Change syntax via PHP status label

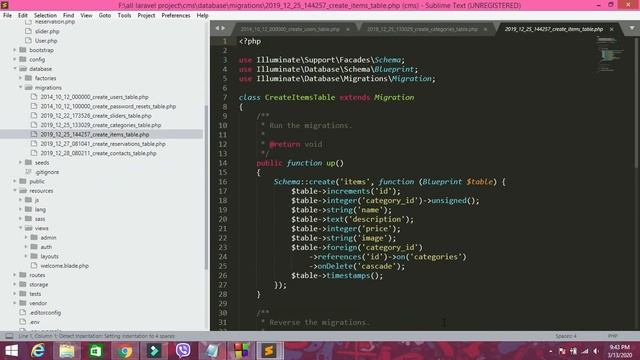[x=612, y=336]
